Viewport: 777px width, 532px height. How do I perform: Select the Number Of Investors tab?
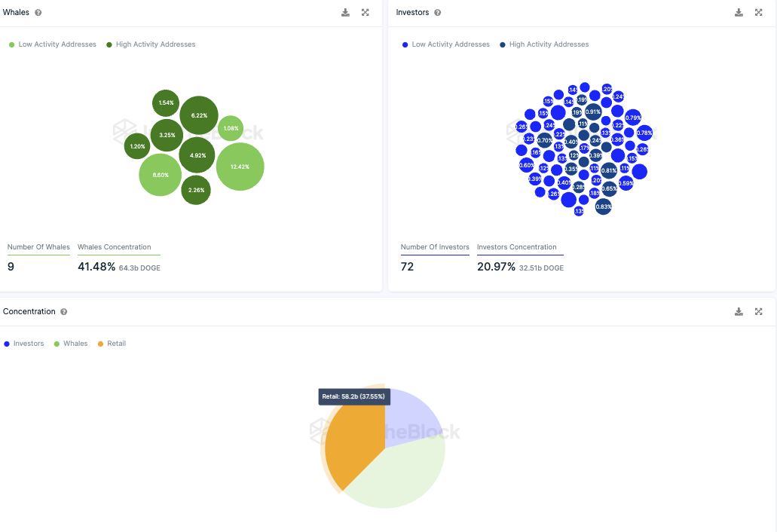[x=435, y=247]
